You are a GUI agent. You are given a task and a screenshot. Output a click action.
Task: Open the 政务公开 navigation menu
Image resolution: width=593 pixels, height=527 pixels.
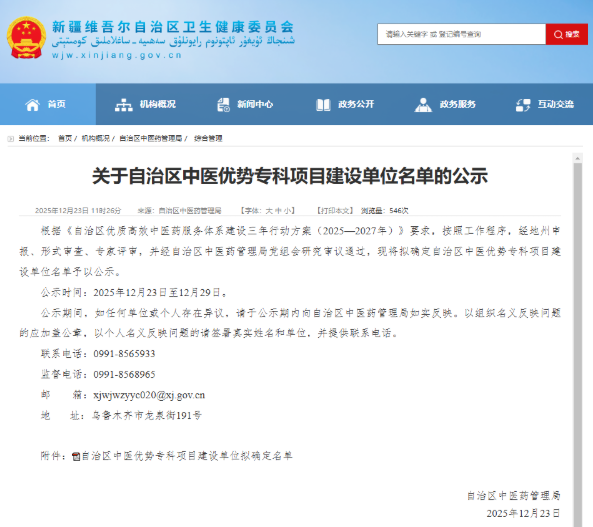345,104
